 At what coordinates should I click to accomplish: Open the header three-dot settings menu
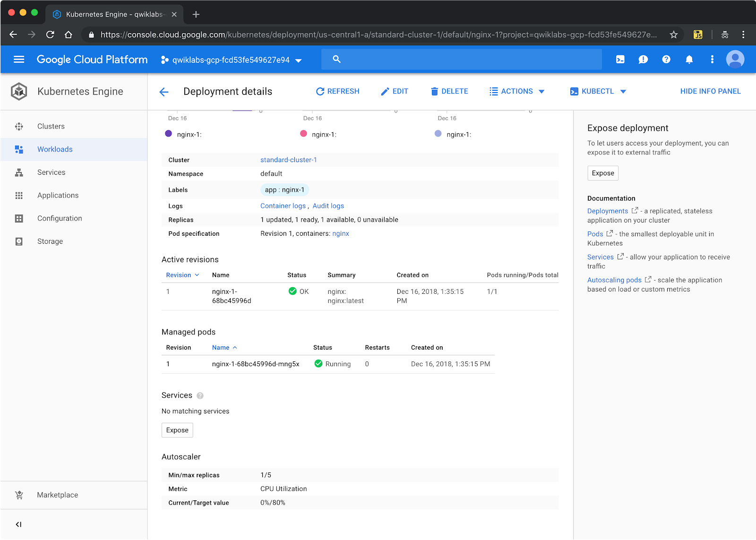712,60
